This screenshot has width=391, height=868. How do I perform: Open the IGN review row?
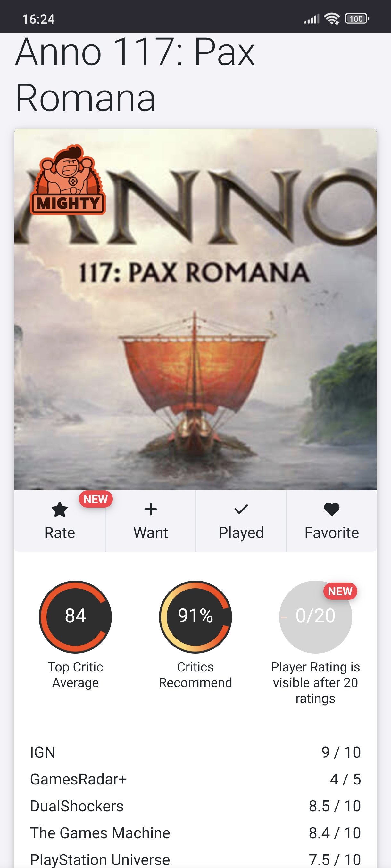(x=195, y=752)
